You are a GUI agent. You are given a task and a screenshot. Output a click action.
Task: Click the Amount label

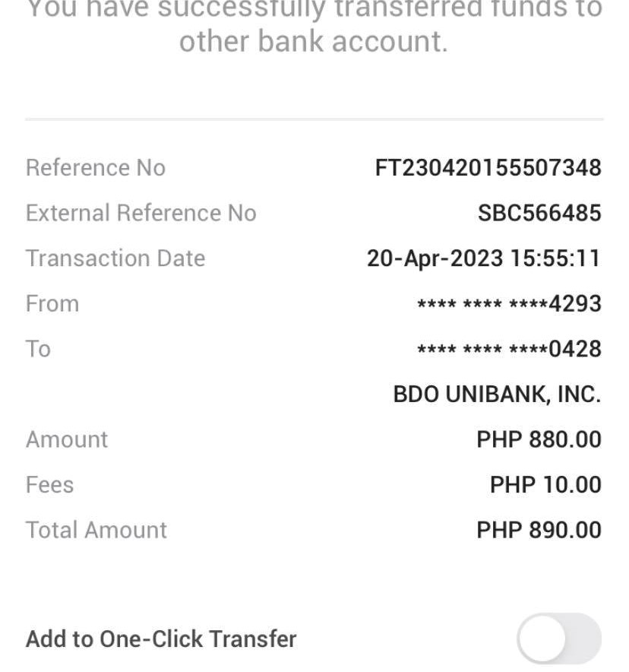67,439
